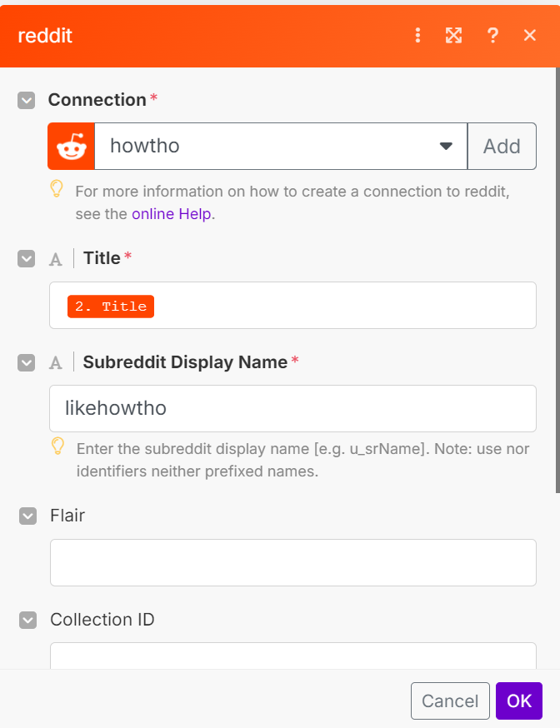The image size is (560, 728).
Task: Click the 'reddit' dialog title text
Action: pyautogui.click(x=45, y=36)
